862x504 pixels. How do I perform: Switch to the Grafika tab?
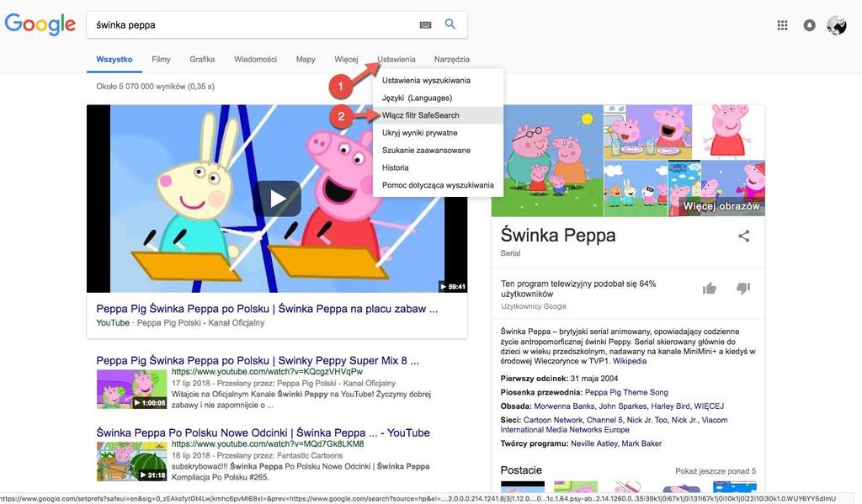tap(202, 60)
